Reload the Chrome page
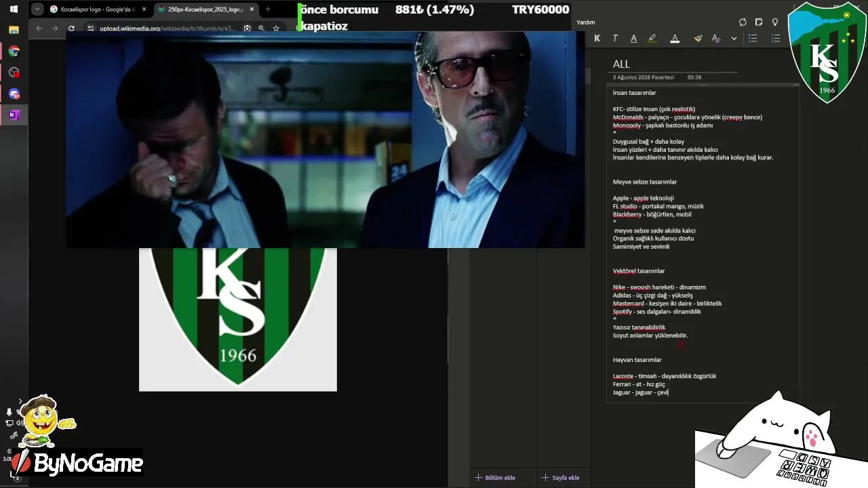 click(x=71, y=28)
